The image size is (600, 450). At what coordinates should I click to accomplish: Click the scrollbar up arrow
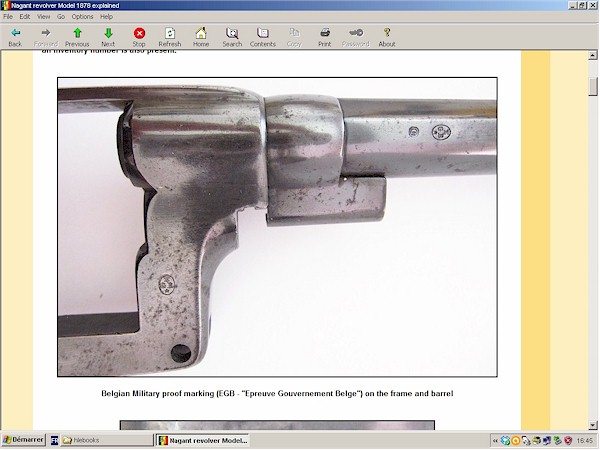593,56
